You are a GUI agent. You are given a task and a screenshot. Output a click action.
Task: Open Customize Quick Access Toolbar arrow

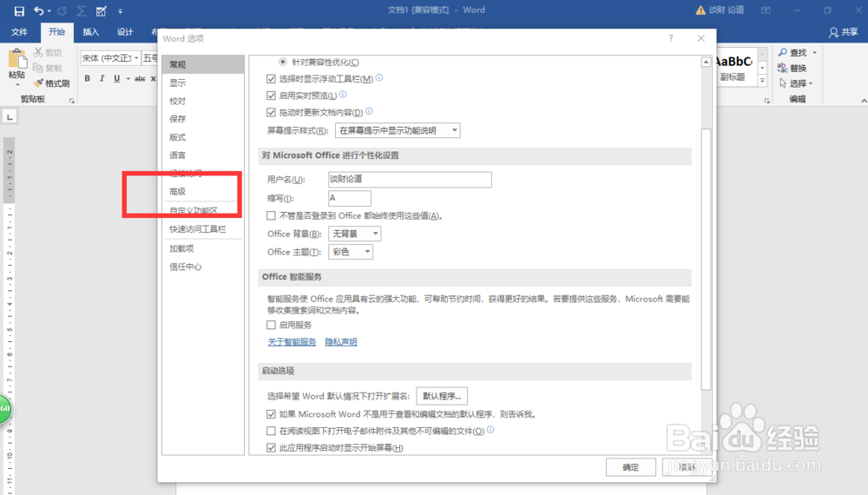coord(120,11)
